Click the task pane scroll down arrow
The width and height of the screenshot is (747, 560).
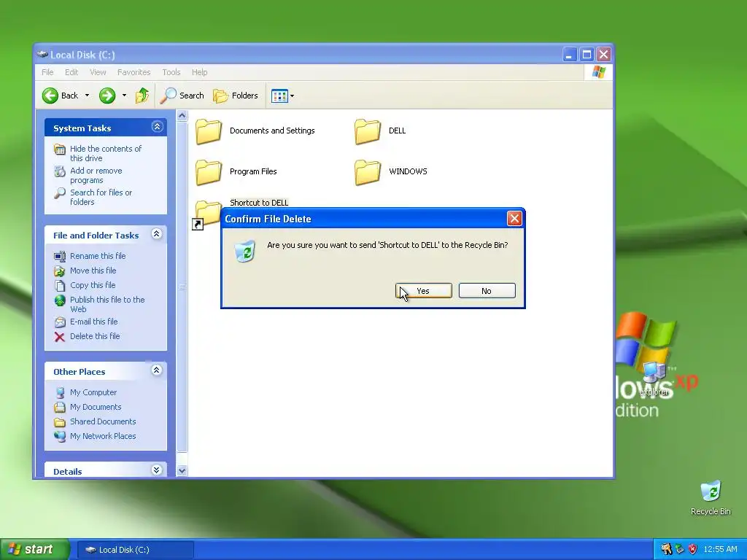pyautogui.click(x=182, y=471)
